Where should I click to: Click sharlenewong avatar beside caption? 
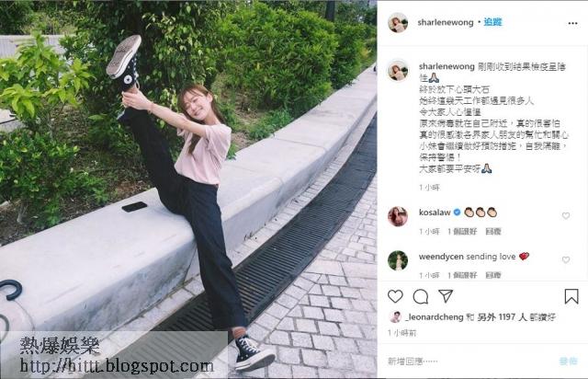click(398, 70)
